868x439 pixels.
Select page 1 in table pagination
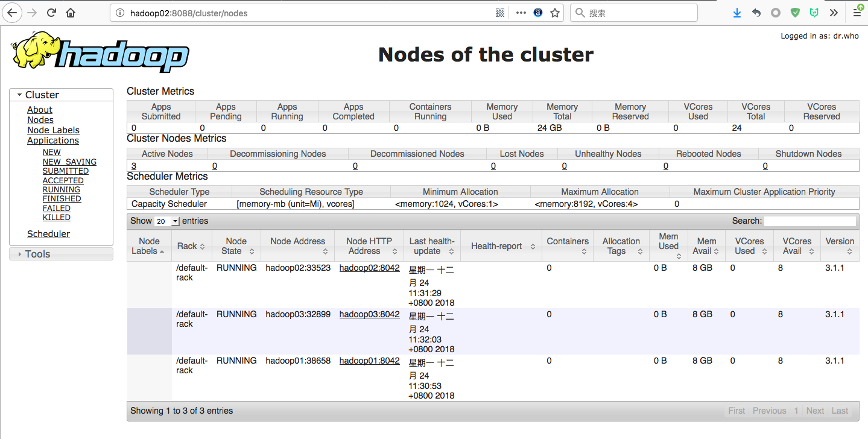(796, 411)
